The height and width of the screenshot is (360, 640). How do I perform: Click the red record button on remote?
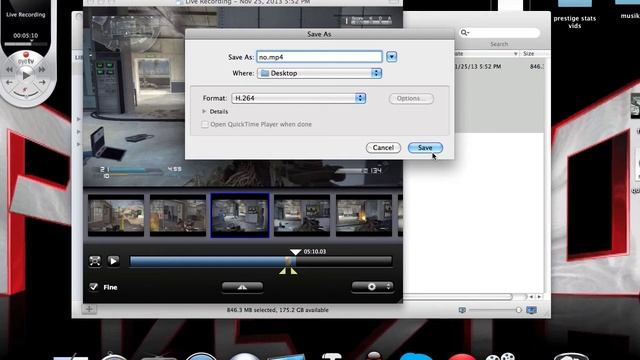click(26, 55)
